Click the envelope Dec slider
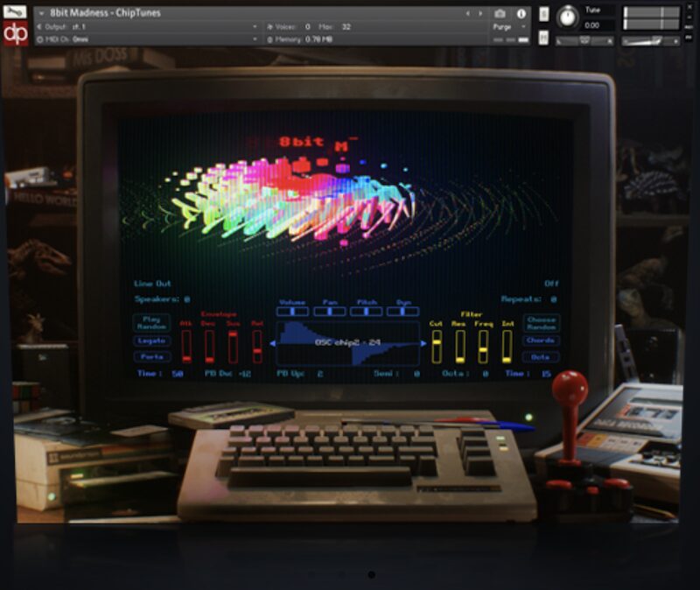 pos(209,347)
